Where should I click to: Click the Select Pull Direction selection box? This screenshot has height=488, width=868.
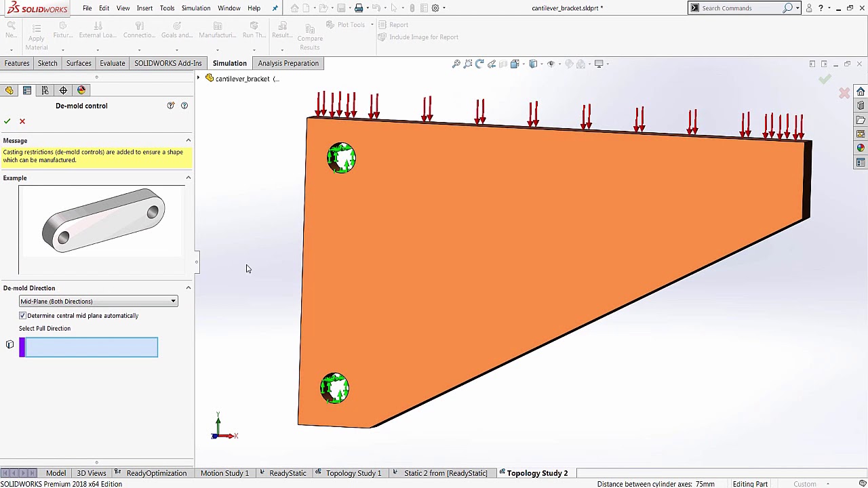click(x=89, y=348)
